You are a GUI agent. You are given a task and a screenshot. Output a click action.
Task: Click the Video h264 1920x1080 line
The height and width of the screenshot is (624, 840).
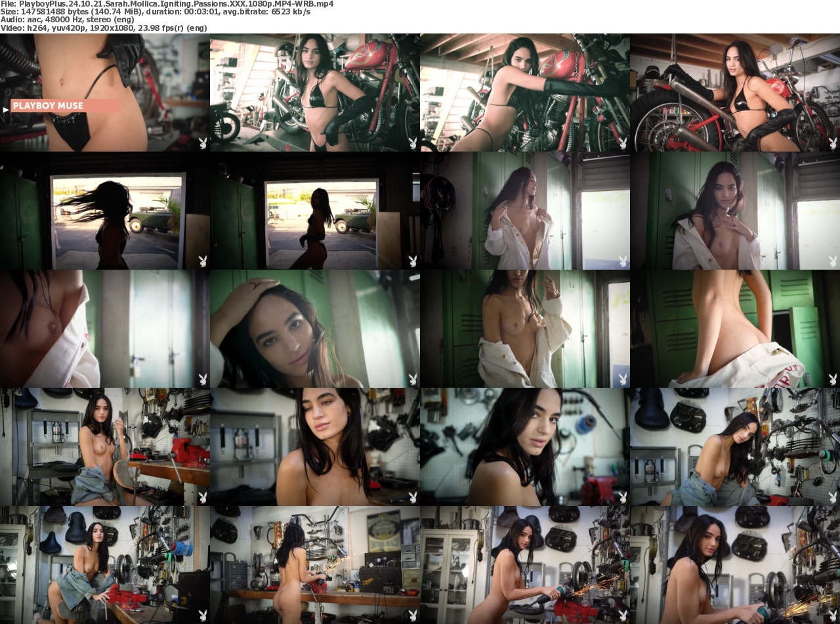104,28
